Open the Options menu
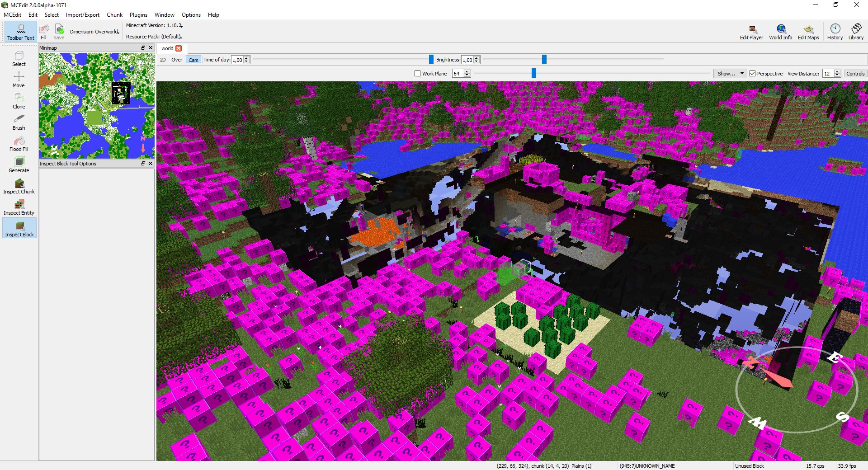Image resolution: width=868 pixels, height=470 pixels. point(191,15)
